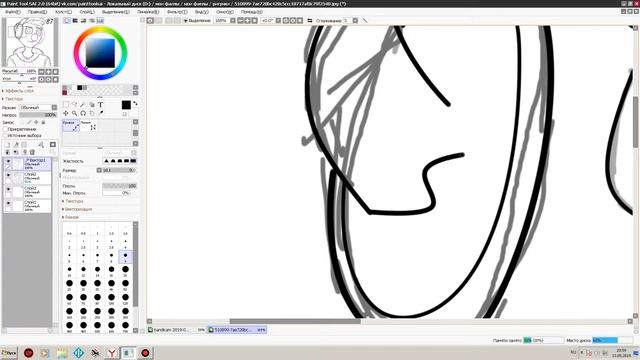Toggle the padlock lock-all icon in the Замок row

pos(43,122)
